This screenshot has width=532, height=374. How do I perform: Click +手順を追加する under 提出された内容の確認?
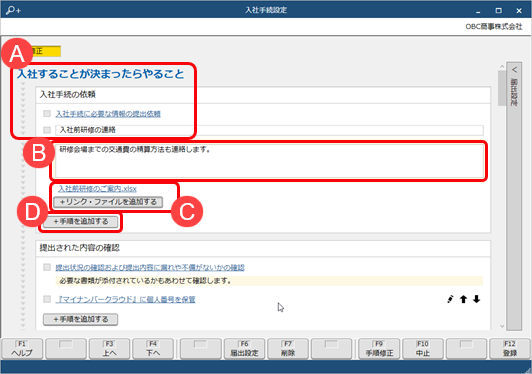(x=80, y=319)
